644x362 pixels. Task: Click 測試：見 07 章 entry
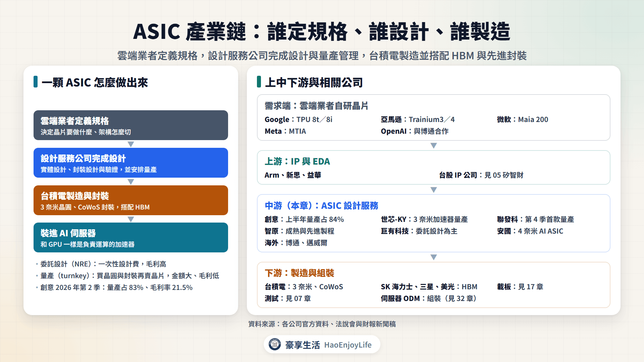[288, 299]
